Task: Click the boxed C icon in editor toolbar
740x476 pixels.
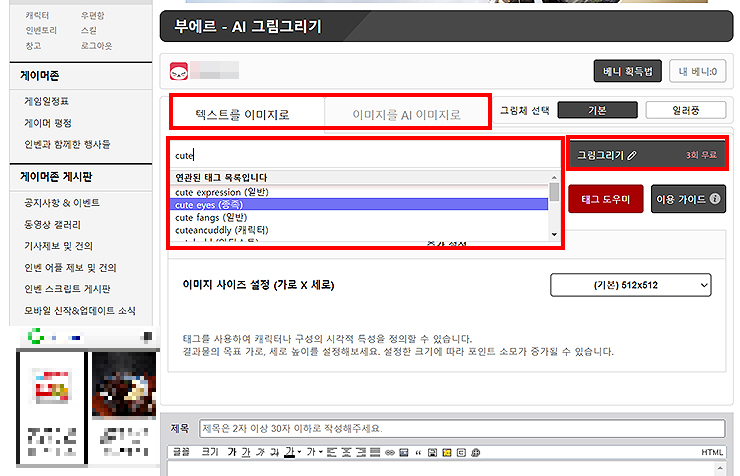Action: 461,452
